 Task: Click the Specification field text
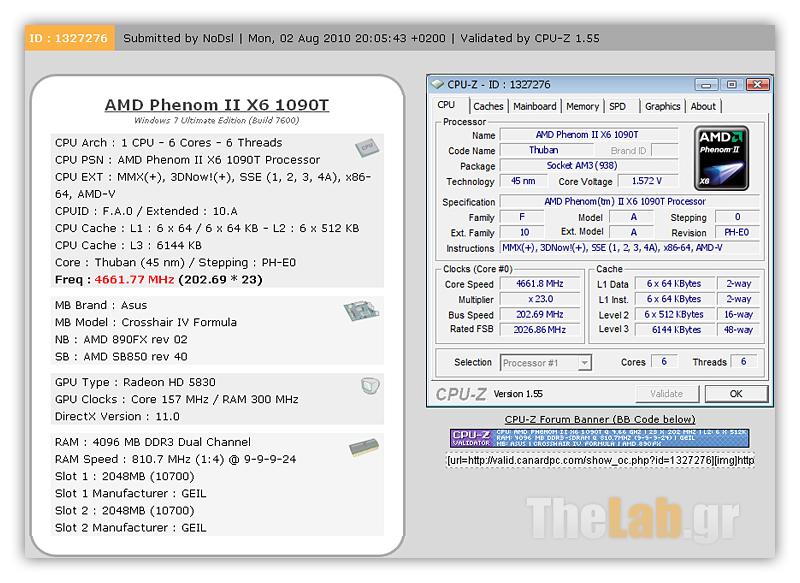click(x=629, y=201)
